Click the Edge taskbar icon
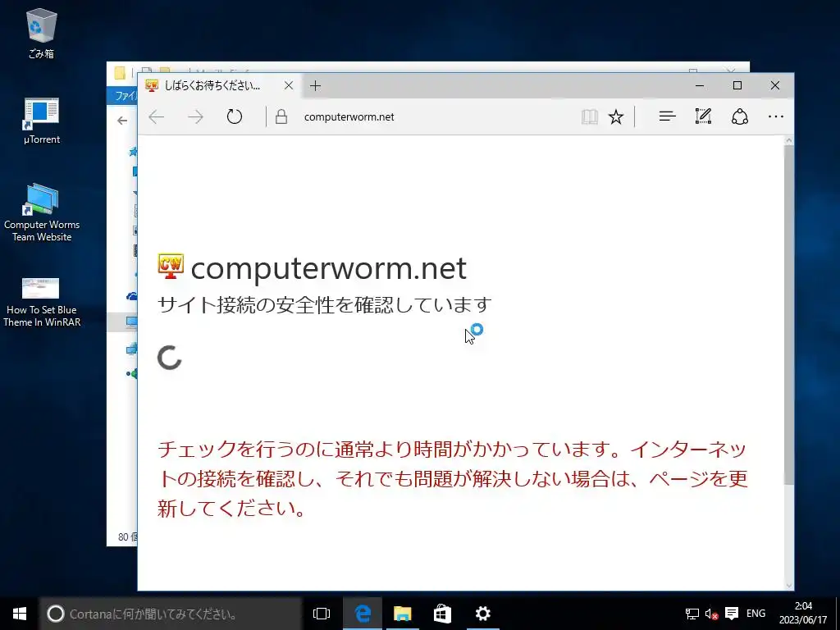Screen dimensions: 840x630 (x=362, y=614)
